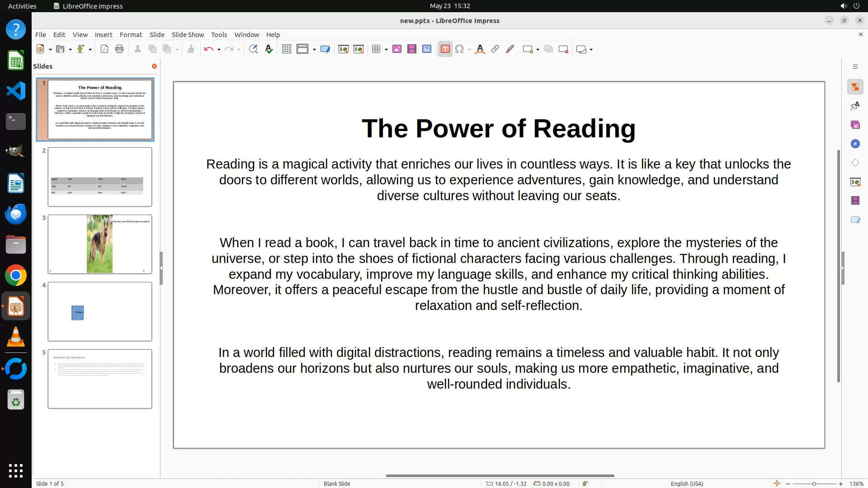Screen dimensions: 868x488
Task: Click the English (USA) language status
Action: (x=687, y=483)
